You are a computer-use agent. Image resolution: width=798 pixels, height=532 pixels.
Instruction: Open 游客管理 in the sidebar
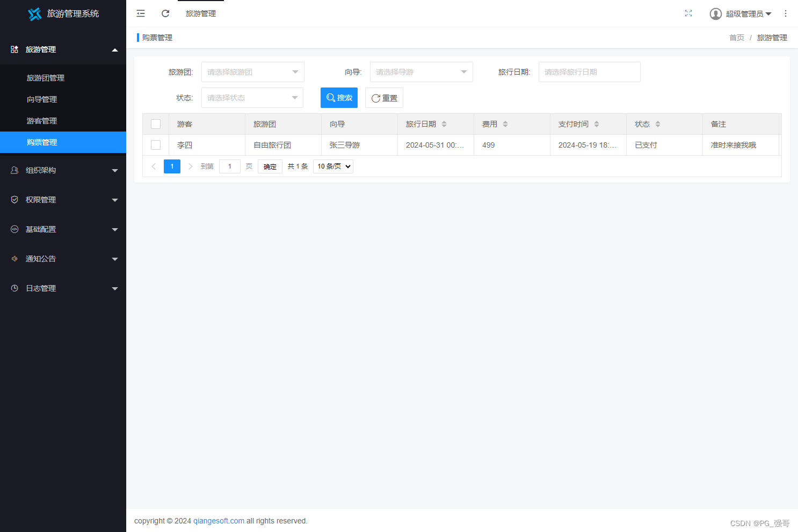coord(63,121)
